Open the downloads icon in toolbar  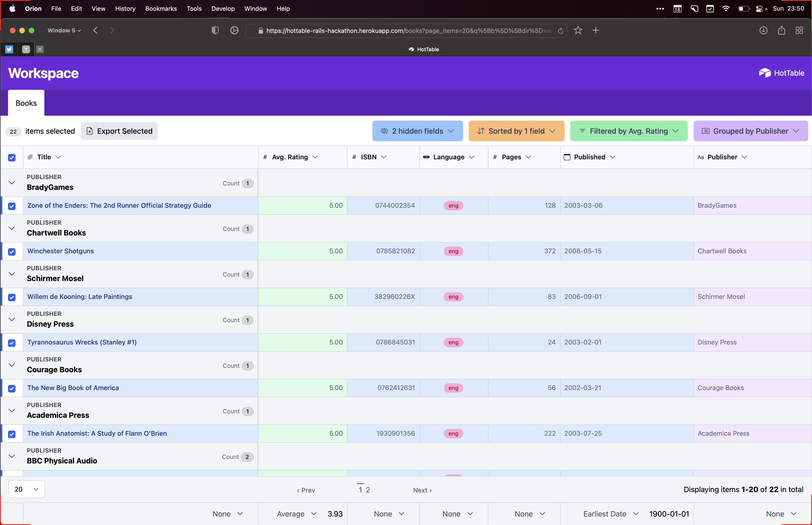763,30
